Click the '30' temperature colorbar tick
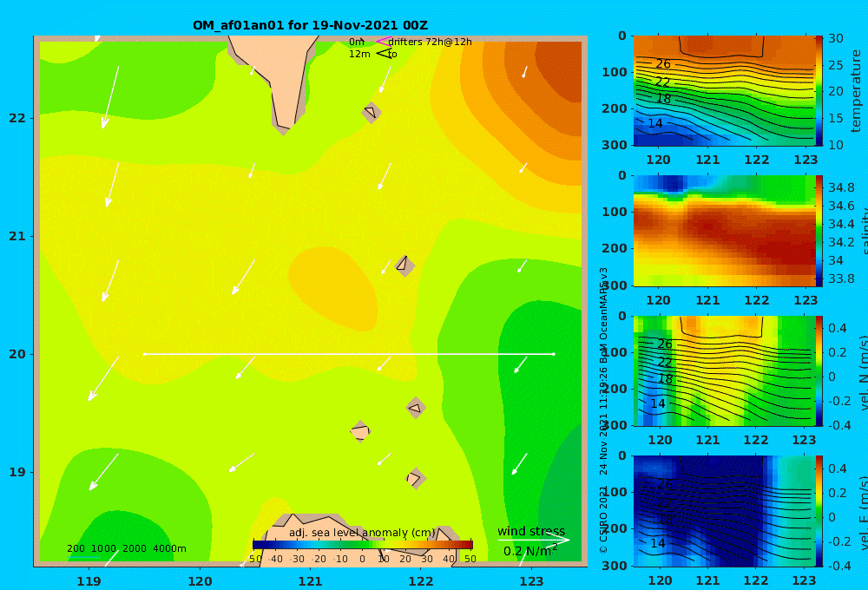This screenshot has width=868, height=590. click(x=836, y=38)
